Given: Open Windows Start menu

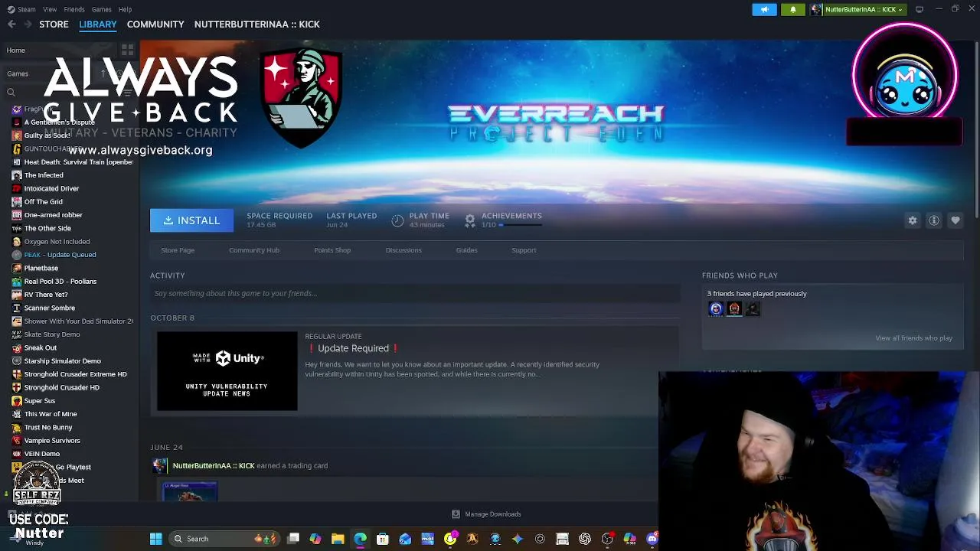Looking at the screenshot, I should 156,539.
